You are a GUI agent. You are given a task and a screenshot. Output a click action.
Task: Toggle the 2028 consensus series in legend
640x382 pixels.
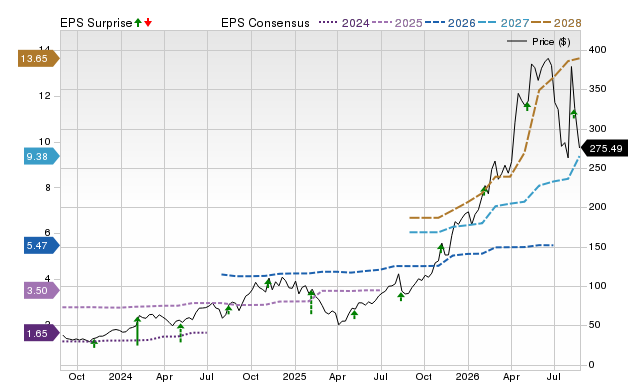coord(556,23)
